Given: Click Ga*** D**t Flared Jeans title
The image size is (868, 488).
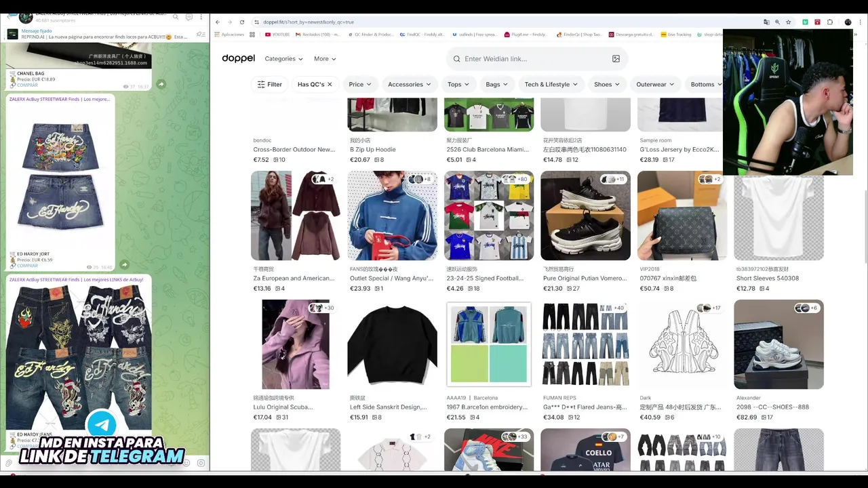Looking at the screenshot, I should pyautogui.click(x=583, y=407).
